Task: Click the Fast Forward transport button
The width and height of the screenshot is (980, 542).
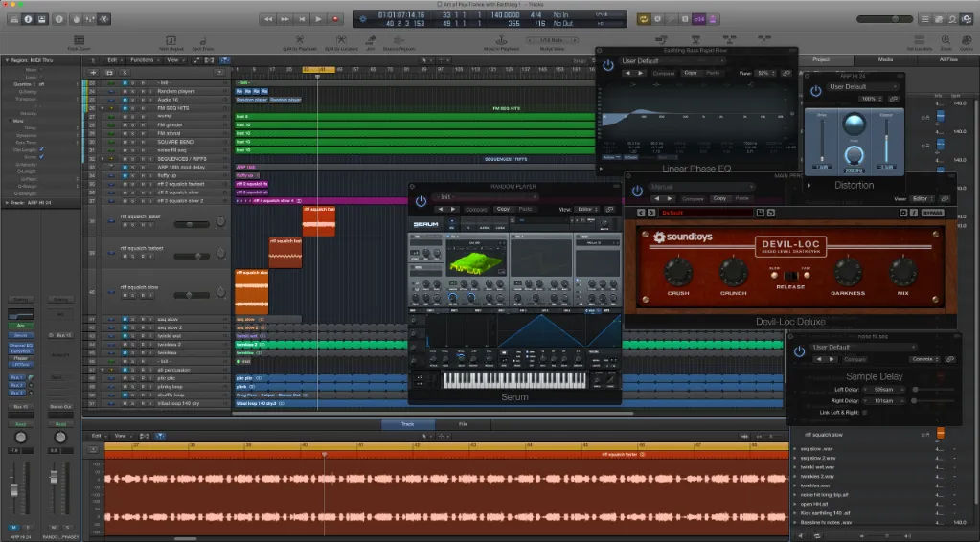Action: (285, 19)
